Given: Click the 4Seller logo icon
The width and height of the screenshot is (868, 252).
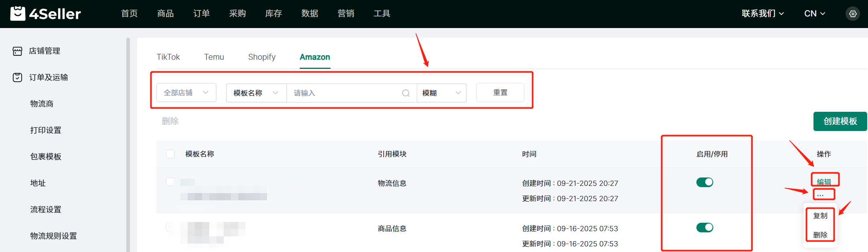Looking at the screenshot, I should [x=18, y=14].
